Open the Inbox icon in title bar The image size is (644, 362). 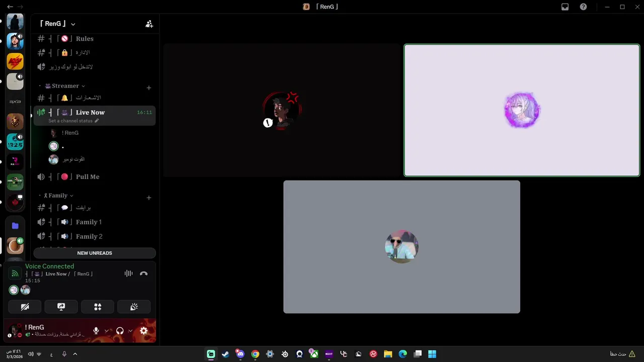point(565,7)
